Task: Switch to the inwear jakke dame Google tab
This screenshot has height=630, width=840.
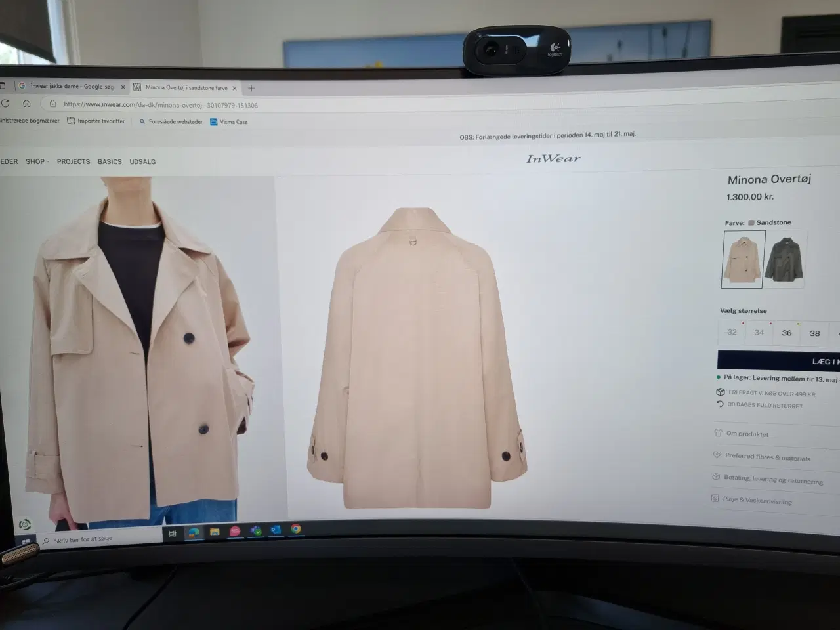Action: [x=71, y=86]
